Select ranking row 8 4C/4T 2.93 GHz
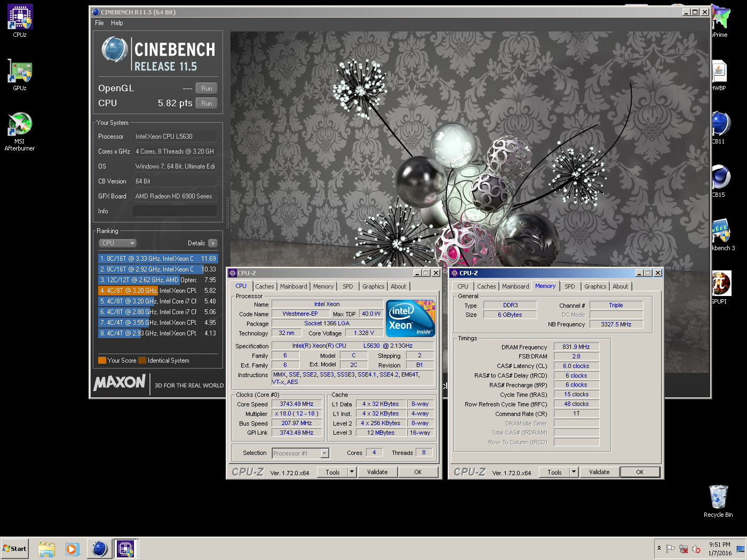The image size is (747, 560). [158, 333]
